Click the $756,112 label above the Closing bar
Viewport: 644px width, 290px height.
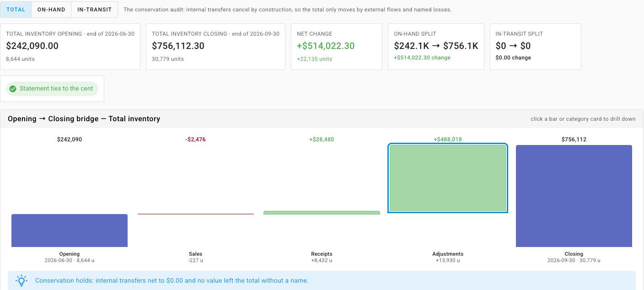tap(574, 140)
